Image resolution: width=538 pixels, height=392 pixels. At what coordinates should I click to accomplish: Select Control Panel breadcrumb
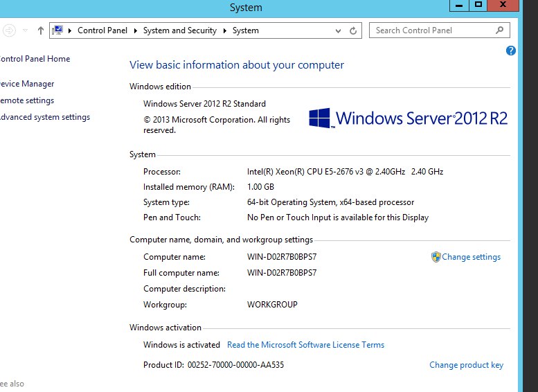tap(102, 30)
